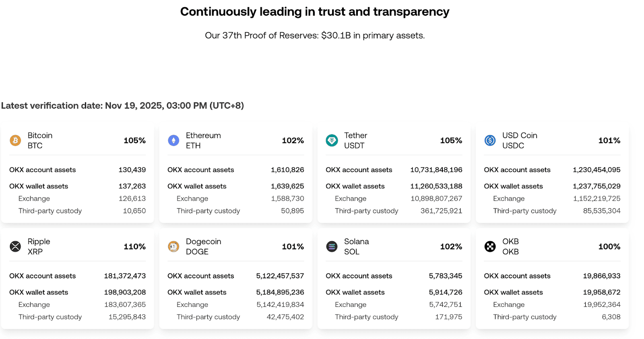This screenshot has width=644, height=339.
Task: Select the Bitcoin 105% reserve ratio
Action: point(134,140)
